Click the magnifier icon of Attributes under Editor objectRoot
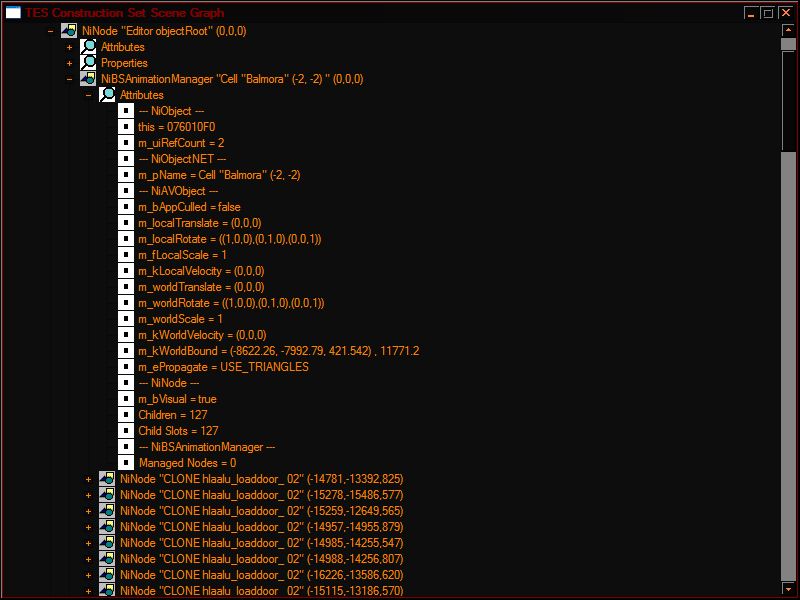Viewport: 800px width, 600px height. (88, 47)
